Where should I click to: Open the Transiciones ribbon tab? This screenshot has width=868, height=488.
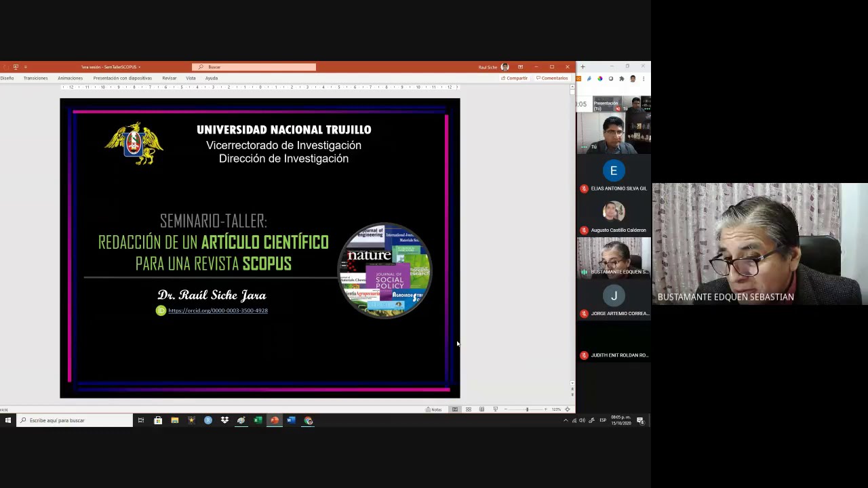coord(35,78)
